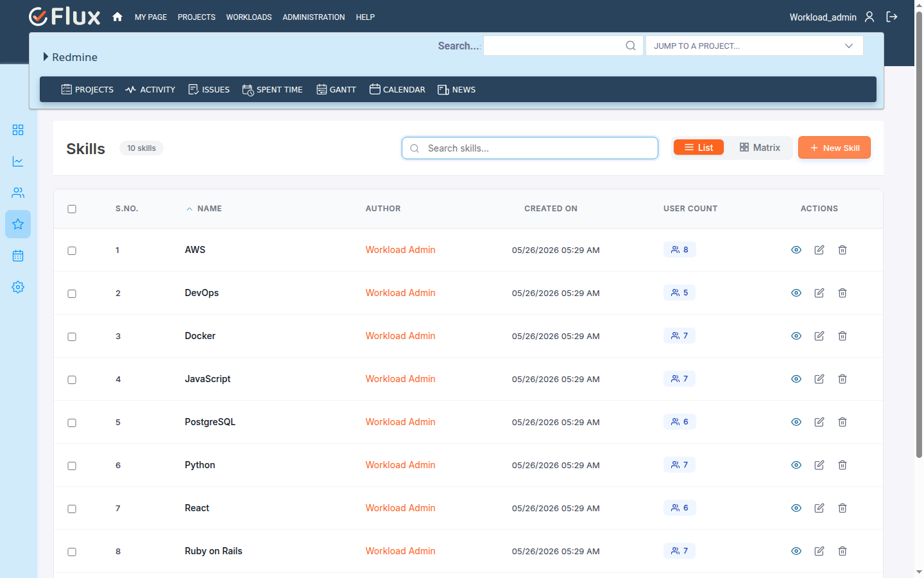Focus the top Search input field
This screenshot has height=578, width=924.
coord(563,46)
